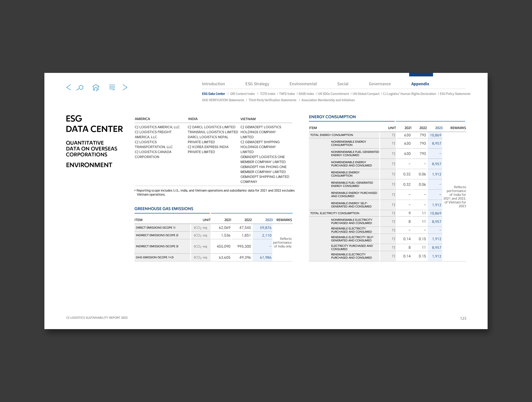Open SASB Index link
Viewport: 532px width, 402px height.
(x=306, y=94)
